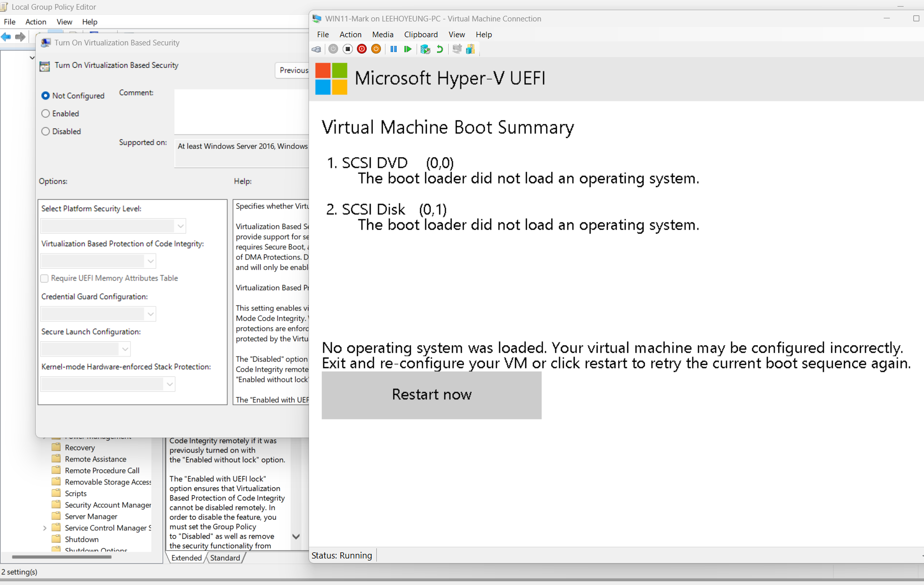Switch to the Standard tab
Screen dimensions: 924x585
click(x=225, y=557)
